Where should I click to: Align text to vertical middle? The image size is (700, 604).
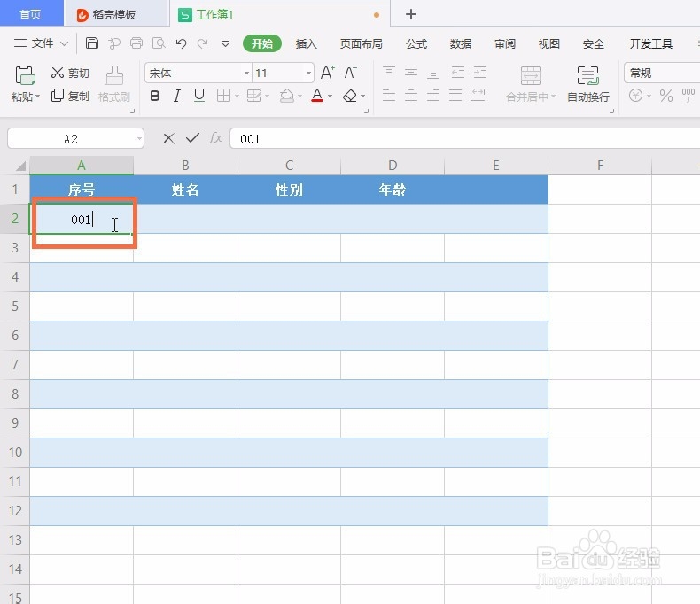point(411,72)
